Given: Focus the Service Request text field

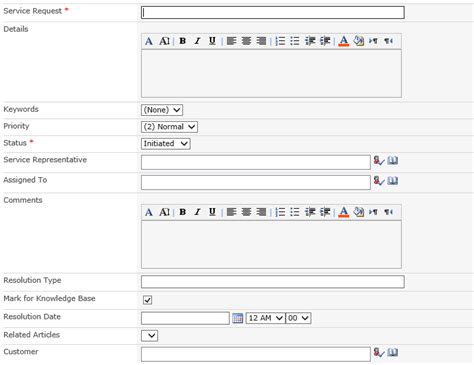Looking at the screenshot, I should click(x=273, y=12).
